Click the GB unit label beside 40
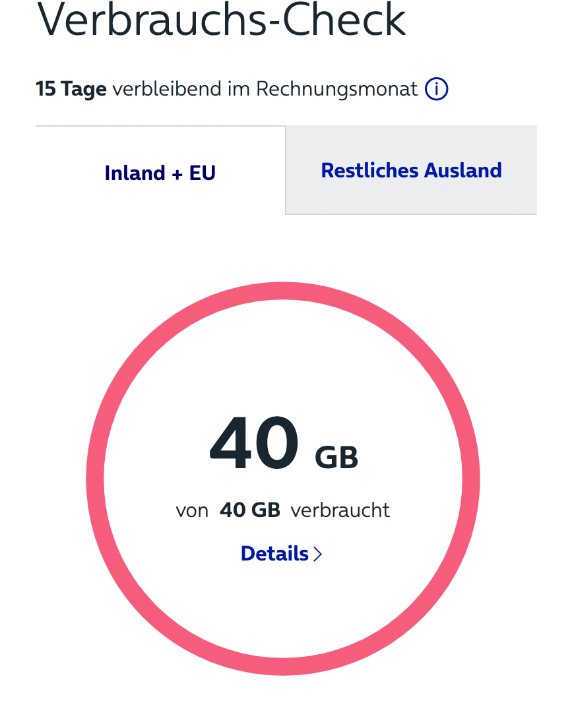The width and height of the screenshot is (574, 728). pyautogui.click(x=336, y=458)
